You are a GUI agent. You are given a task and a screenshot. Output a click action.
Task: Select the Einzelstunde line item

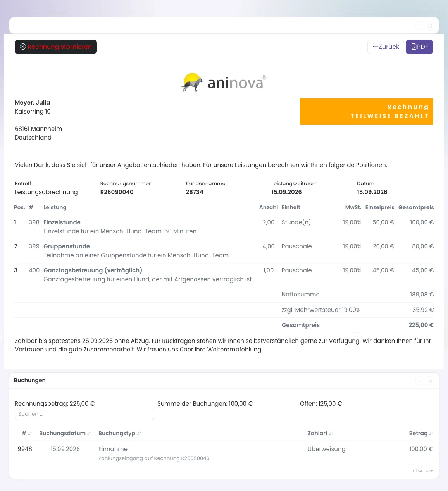click(224, 227)
